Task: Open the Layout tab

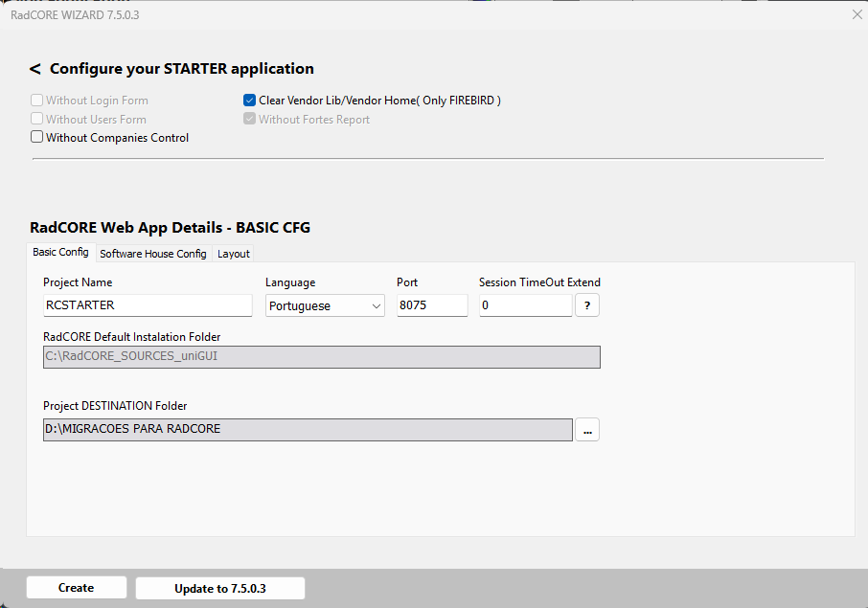Action: 233,254
